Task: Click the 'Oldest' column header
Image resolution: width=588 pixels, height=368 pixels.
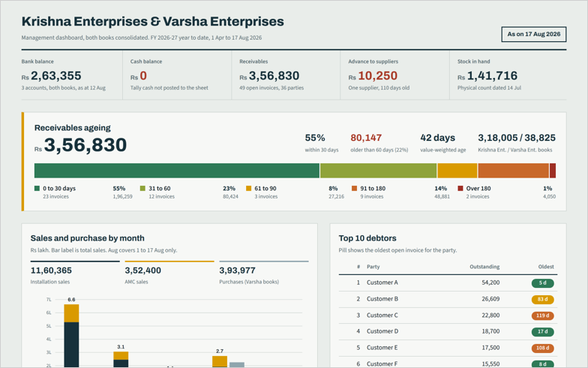Action: (546, 267)
